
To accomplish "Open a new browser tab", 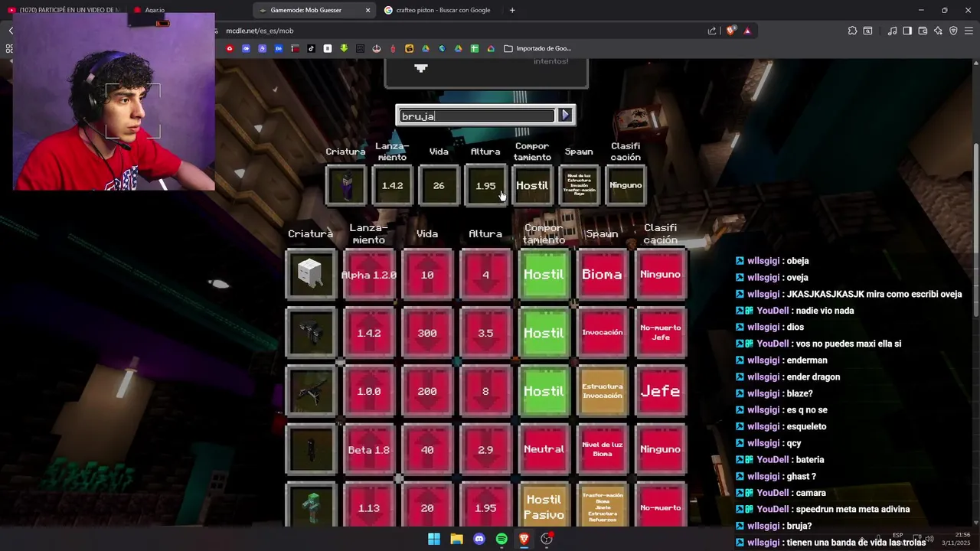I will click(x=512, y=10).
